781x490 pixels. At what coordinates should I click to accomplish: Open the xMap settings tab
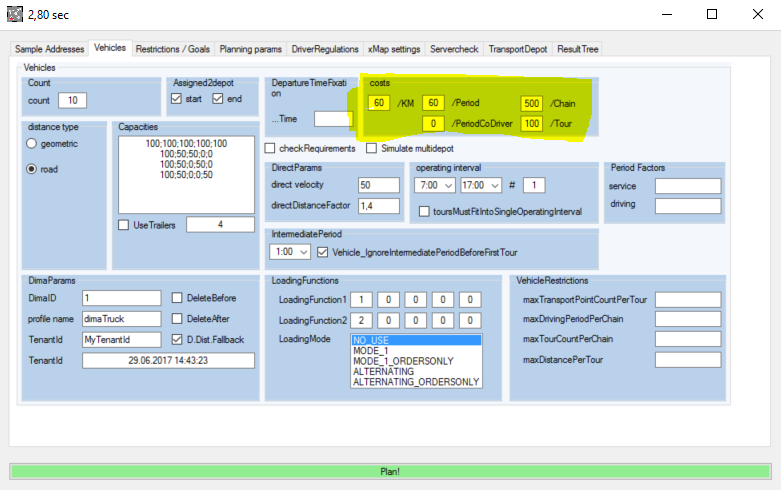pyautogui.click(x=393, y=49)
